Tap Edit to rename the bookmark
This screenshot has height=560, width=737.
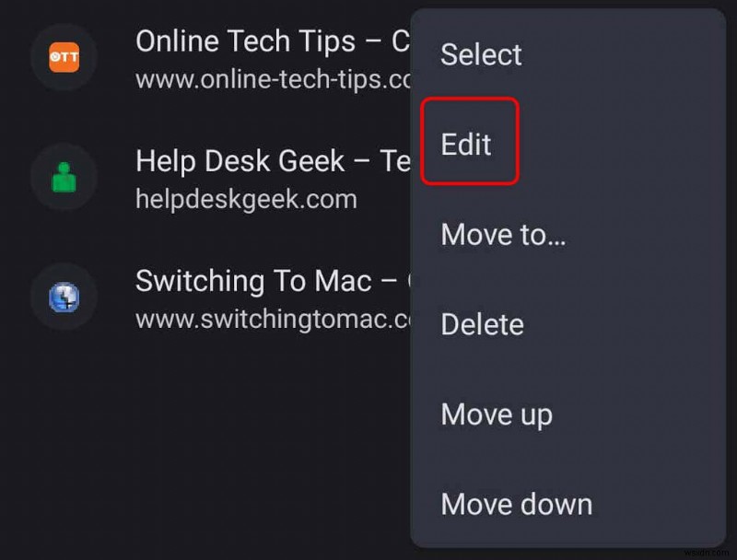coord(466,145)
